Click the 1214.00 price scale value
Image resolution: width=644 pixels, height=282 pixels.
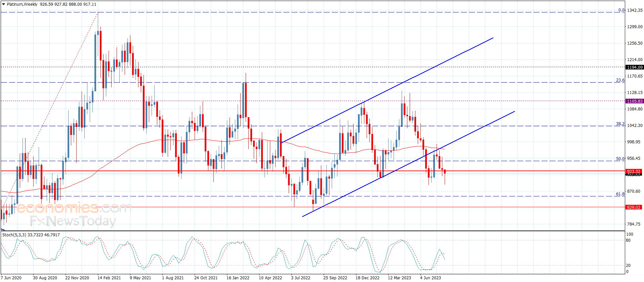(x=635, y=60)
